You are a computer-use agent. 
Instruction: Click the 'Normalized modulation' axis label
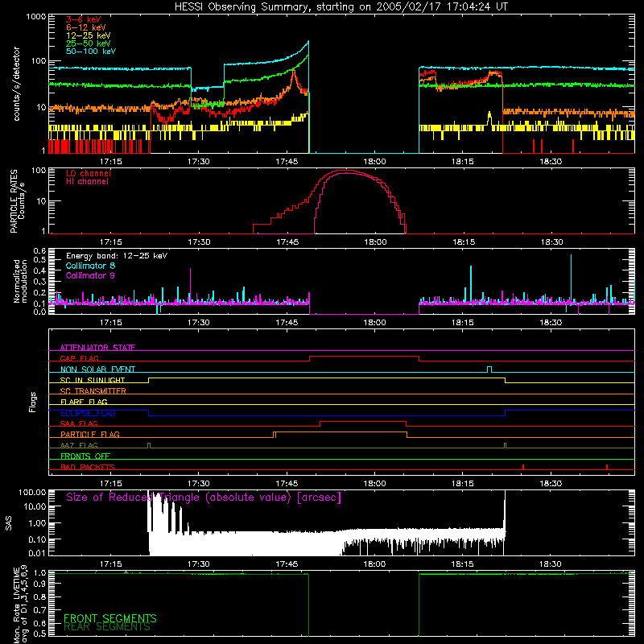(x=20, y=281)
